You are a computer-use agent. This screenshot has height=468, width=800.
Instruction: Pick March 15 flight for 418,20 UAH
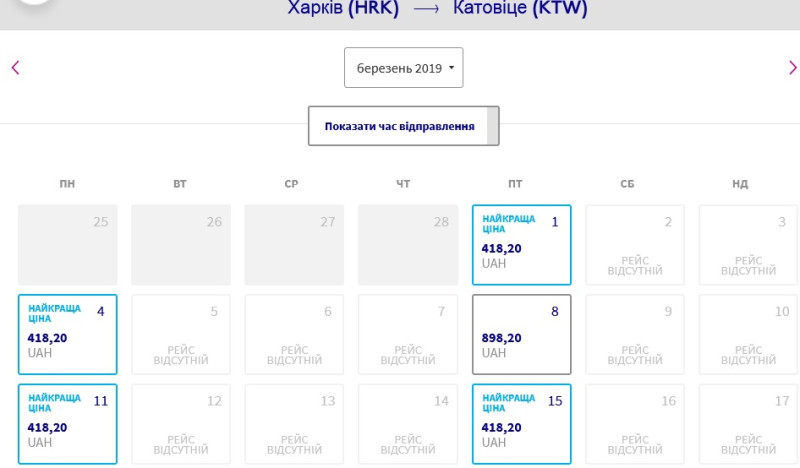pyautogui.click(x=521, y=423)
